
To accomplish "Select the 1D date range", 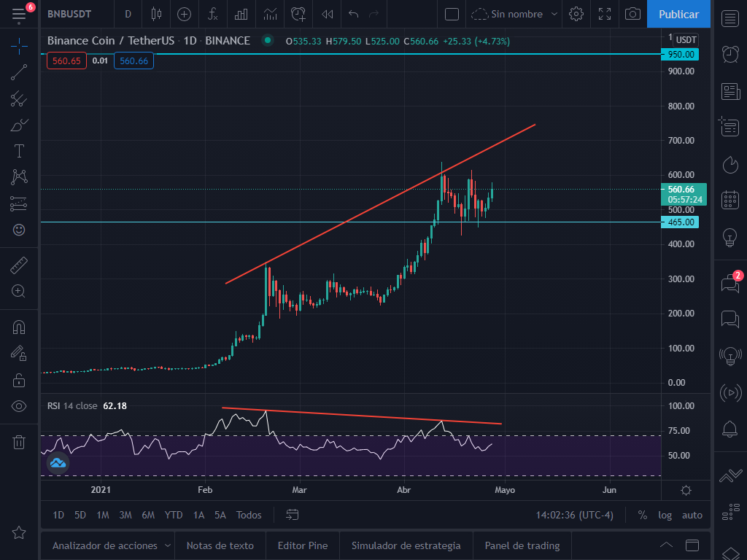I will pyautogui.click(x=58, y=515).
